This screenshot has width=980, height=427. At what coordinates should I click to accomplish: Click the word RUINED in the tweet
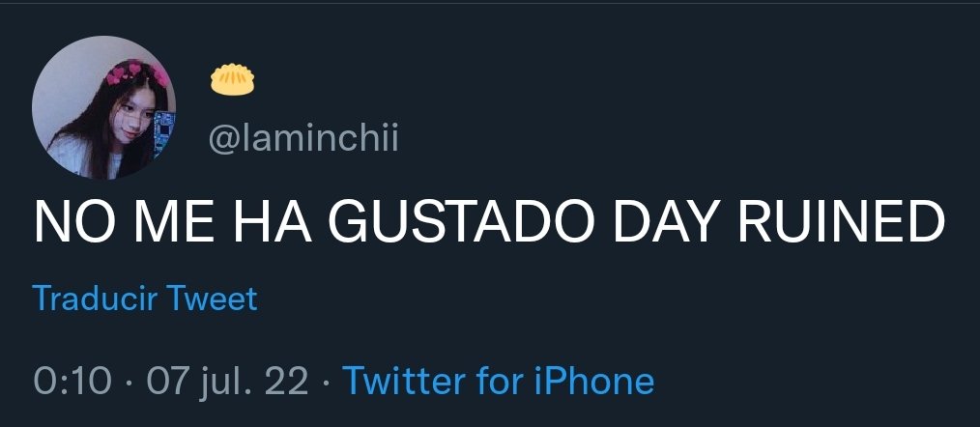click(843, 222)
